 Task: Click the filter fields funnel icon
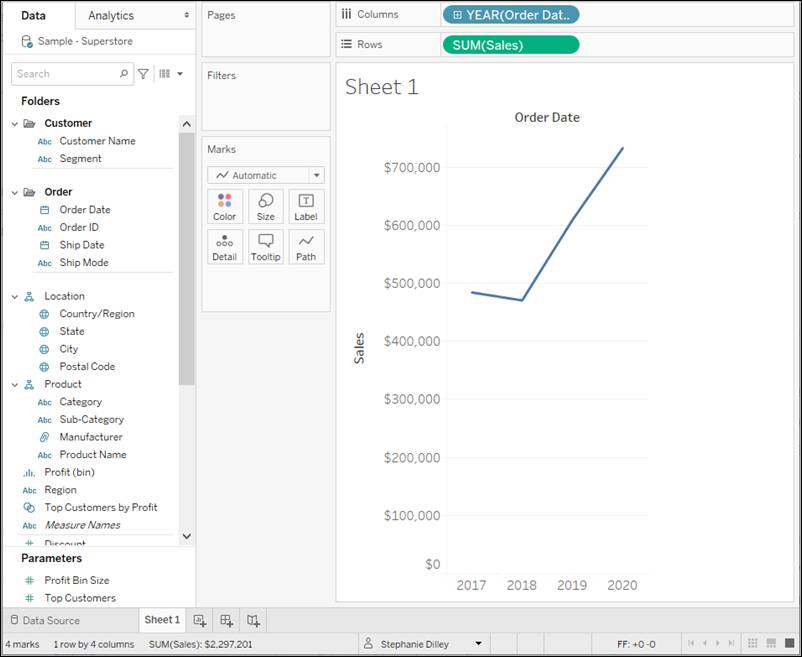tap(143, 74)
